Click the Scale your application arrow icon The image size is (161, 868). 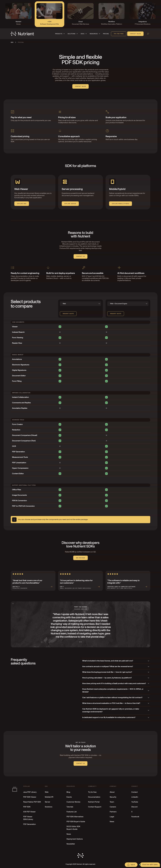107,112
